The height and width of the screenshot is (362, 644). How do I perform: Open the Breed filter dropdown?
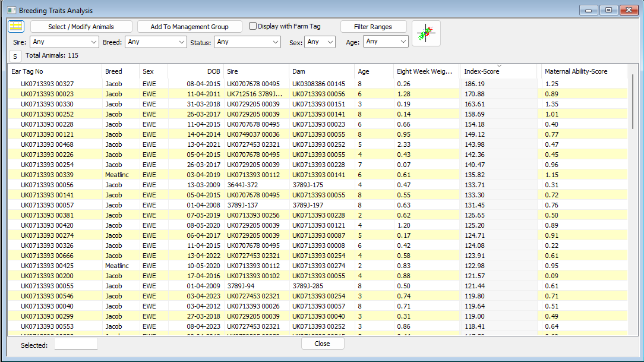[x=156, y=42]
